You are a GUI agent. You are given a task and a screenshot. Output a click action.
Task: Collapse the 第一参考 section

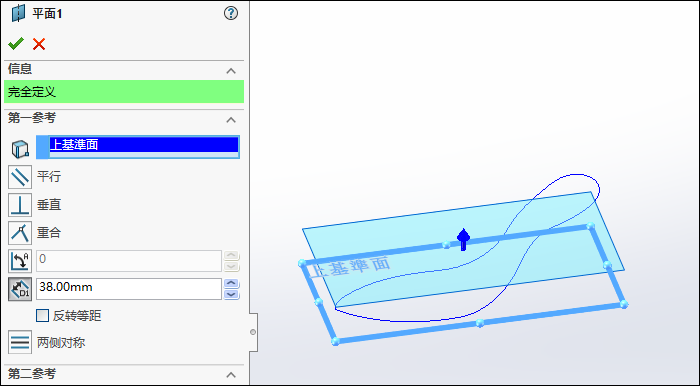click(x=231, y=120)
